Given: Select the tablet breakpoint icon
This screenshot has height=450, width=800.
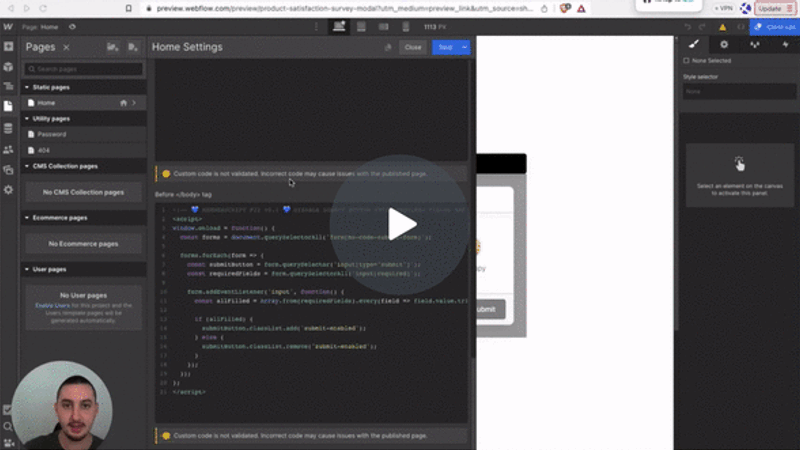Looking at the screenshot, I should [x=361, y=27].
